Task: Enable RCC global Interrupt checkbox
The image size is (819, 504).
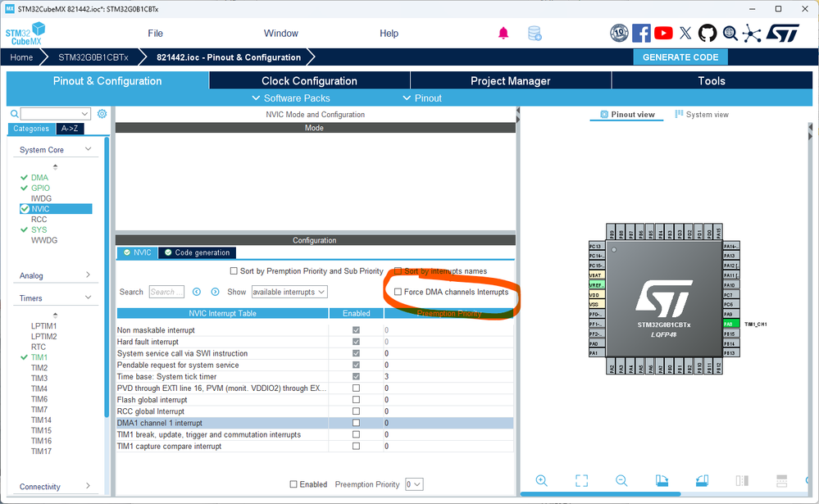Action: pos(357,411)
